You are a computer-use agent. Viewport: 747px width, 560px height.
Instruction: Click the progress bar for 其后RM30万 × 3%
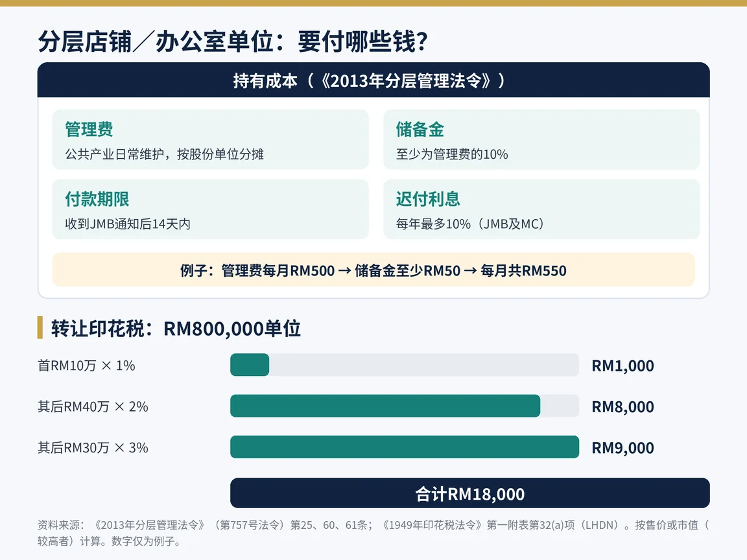(x=405, y=447)
